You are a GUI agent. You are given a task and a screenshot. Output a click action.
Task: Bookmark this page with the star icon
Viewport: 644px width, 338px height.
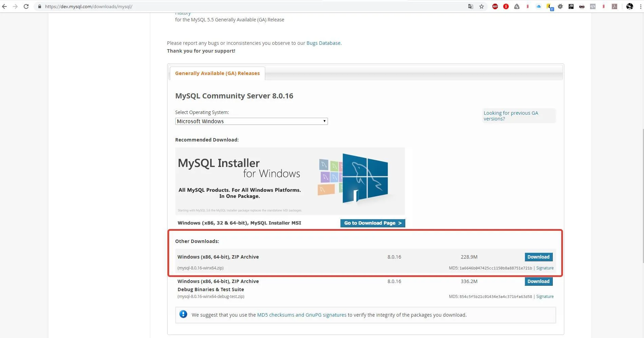tap(481, 6)
